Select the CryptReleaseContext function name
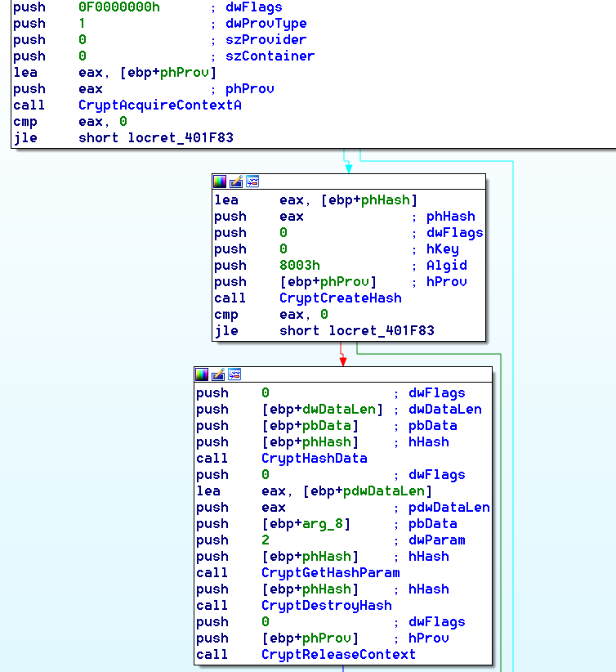 pyautogui.click(x=338, y=655)
